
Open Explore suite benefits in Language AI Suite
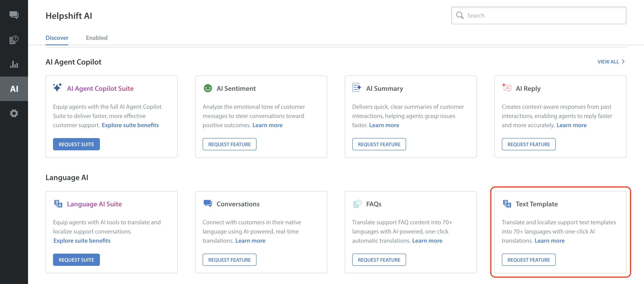[x=82, y=240]
